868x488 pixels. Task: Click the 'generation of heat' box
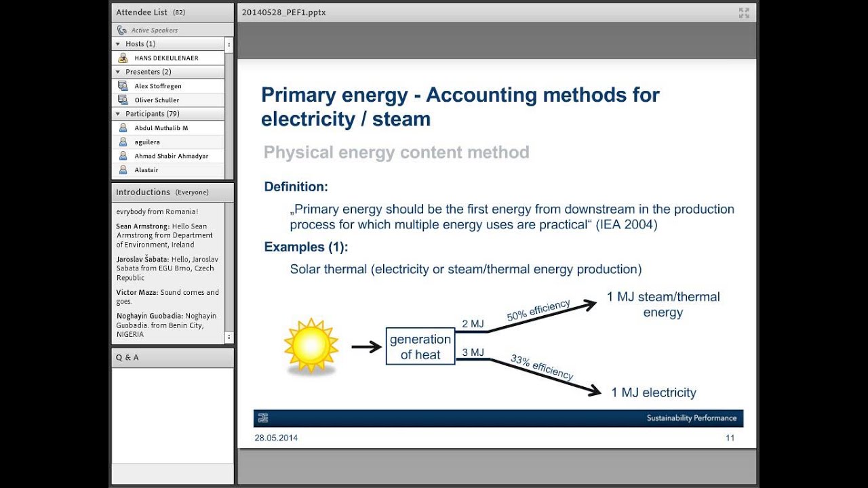click(420, 346)
